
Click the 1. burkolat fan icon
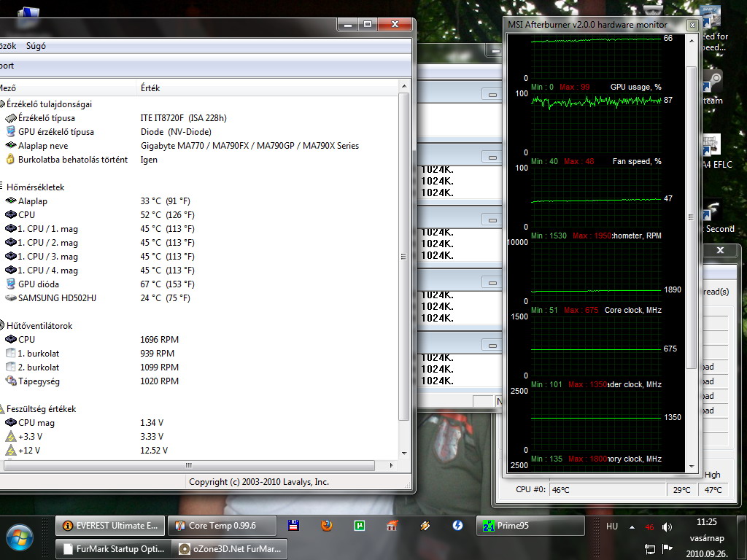(x=10, y=353)
